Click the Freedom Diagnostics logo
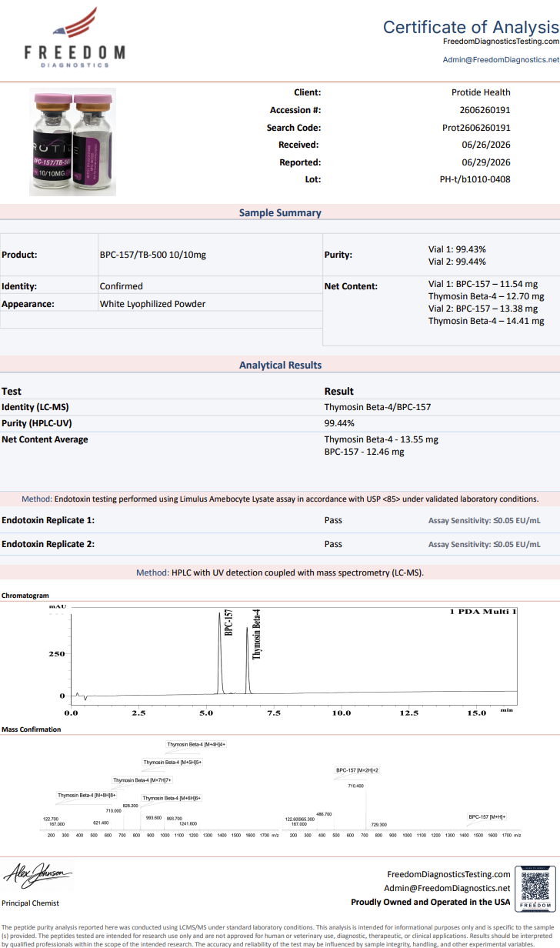 point(75,38)
